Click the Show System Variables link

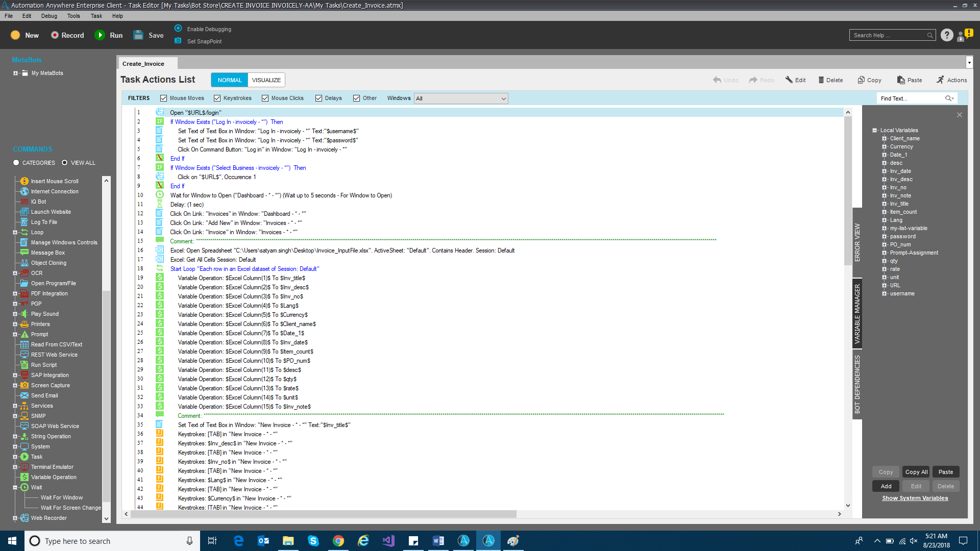[x=915, y=498]
